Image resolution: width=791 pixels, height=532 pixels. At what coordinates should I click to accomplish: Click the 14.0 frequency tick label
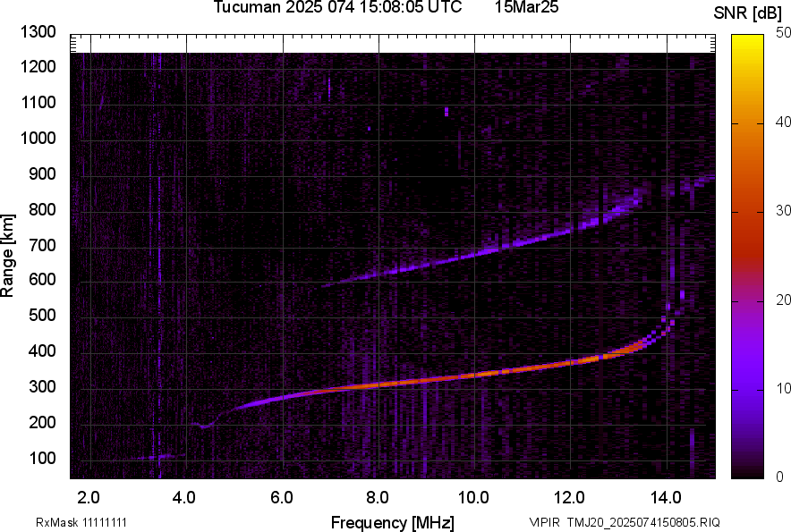(666, 498)
